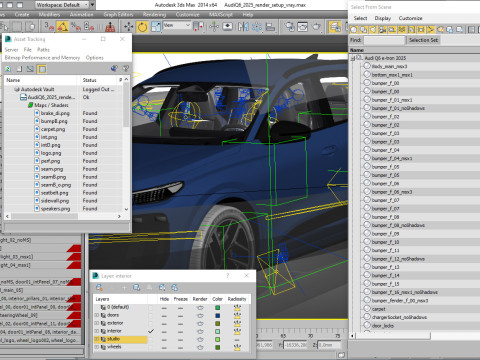Open the Graph Editors menu

point(118,14)
